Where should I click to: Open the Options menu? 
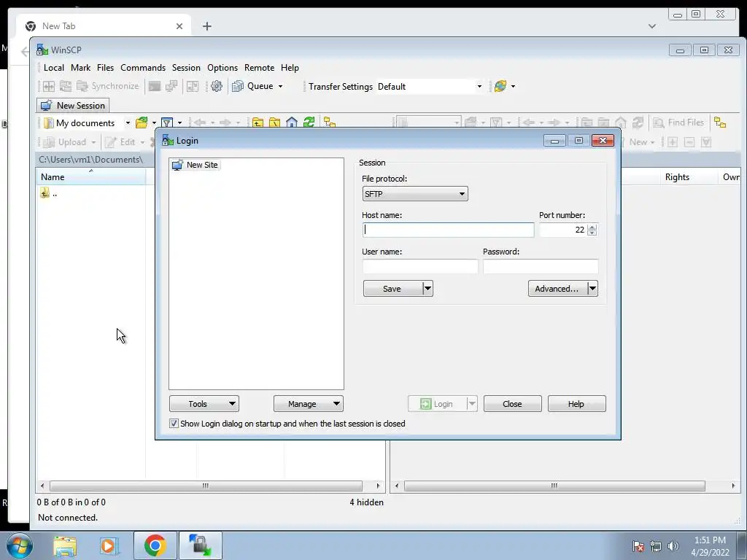coord(222,68)
